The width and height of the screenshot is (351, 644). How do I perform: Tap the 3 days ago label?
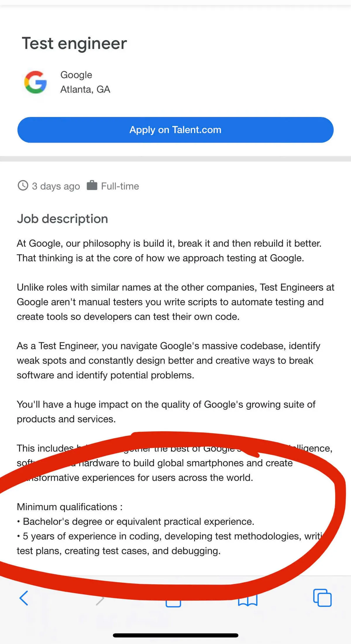click(x=56, y=186)
